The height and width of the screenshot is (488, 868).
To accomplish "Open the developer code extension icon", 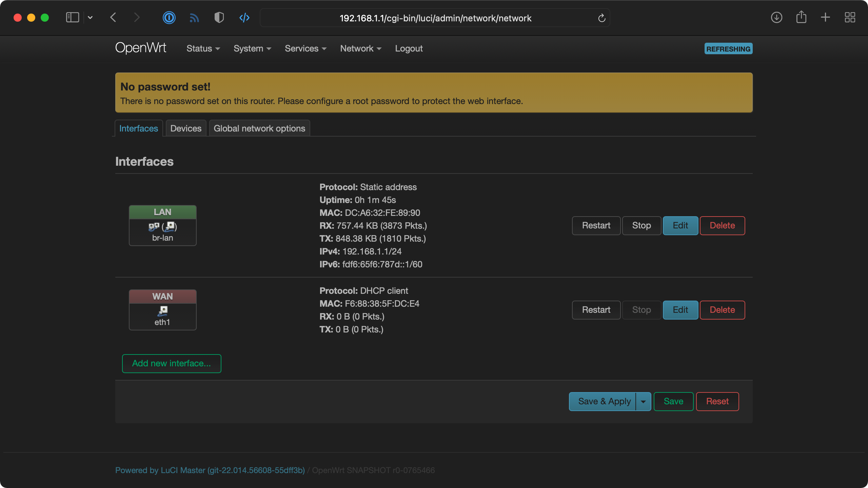I will 244,18.
